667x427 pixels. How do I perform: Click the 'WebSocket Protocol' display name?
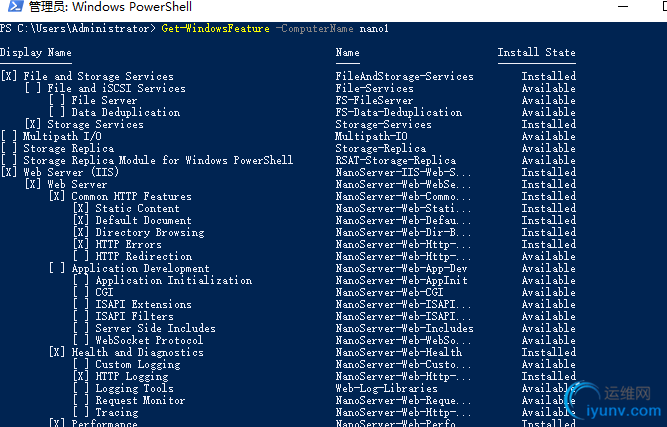(149, 340)
